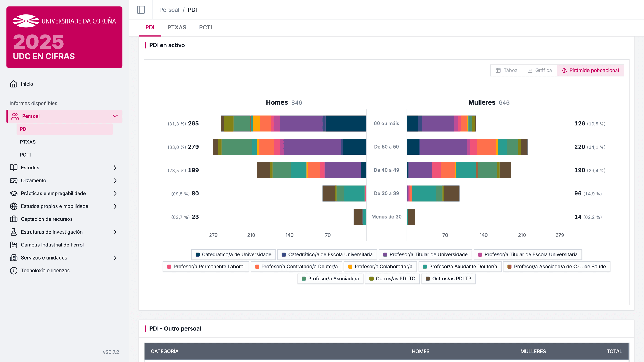Click the Estudos book icon

point(14,168)
